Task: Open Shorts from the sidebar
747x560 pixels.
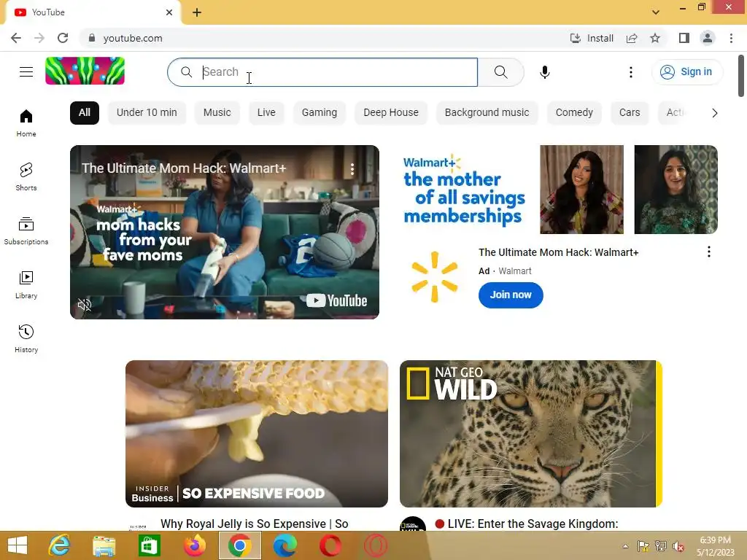Action: [26, 177]
